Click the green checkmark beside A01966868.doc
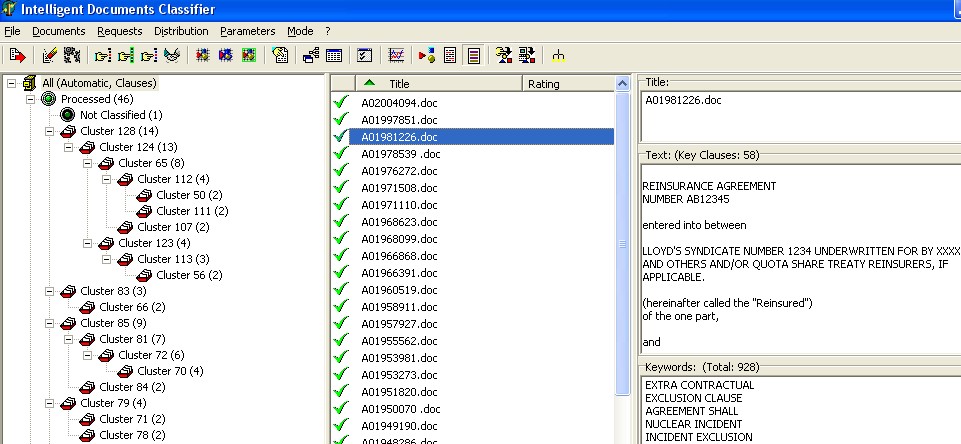The height and width of the screenshot is (444, 961). 341,256
